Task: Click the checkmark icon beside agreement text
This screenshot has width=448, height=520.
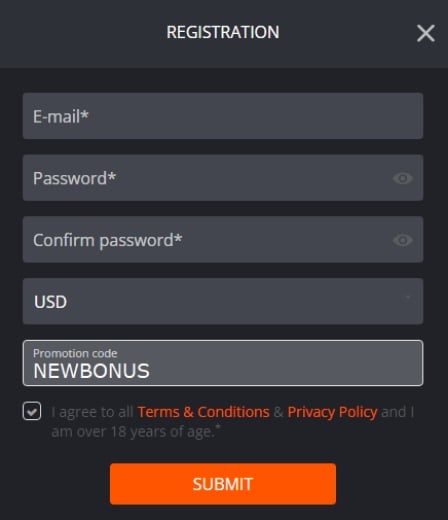Action: pyautogui.click(x=32, y=411)
